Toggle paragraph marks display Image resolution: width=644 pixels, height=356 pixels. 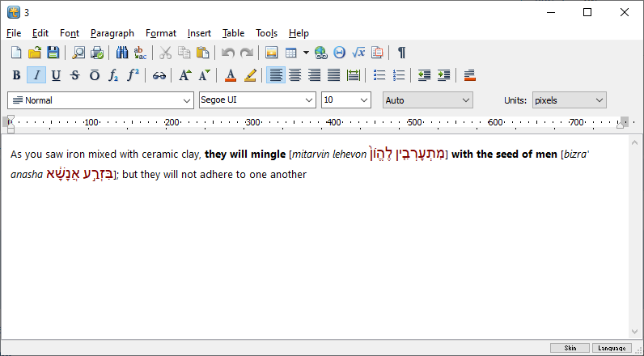(x=401, y=53)
